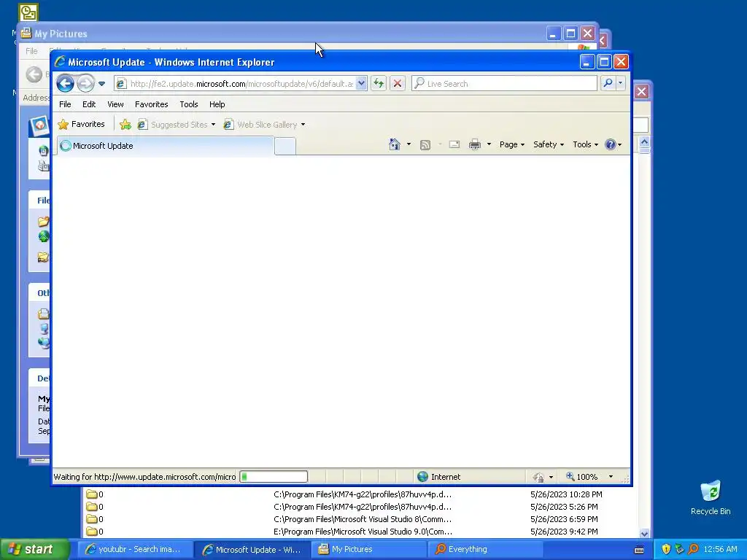Click the Internet security zone globe
The width and height of the screenshot is (747, 560).
[x=422, y=477]
